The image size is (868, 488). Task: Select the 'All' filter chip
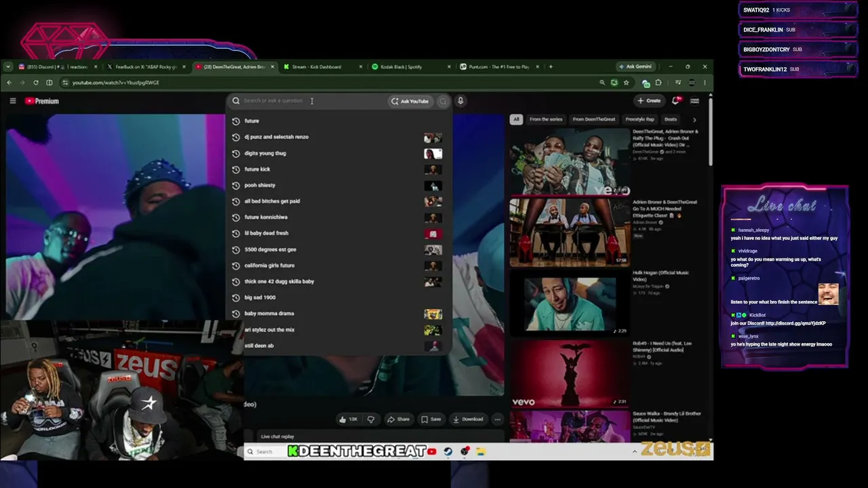[516, 119]
